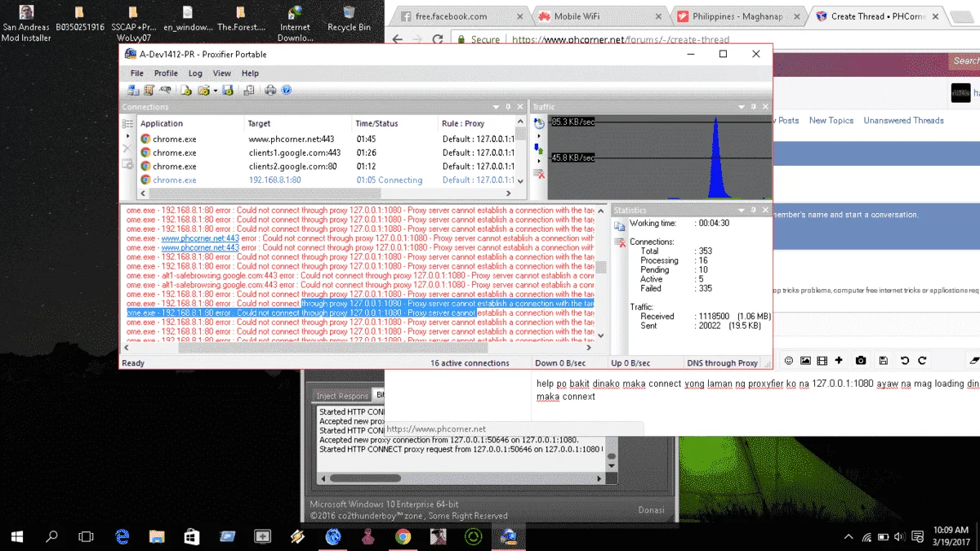This screenshot has height=551, width=980.
Task: Open Chrome from the taskbar
Action: pyautogui.click(x=403, y=536)
